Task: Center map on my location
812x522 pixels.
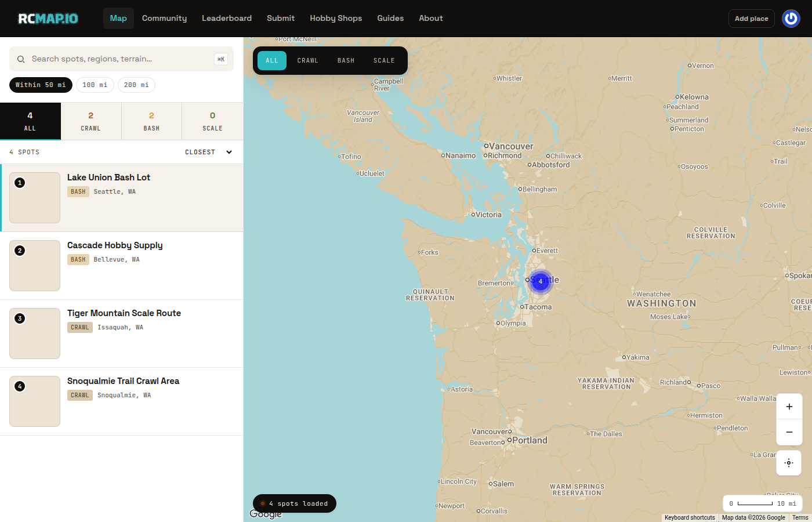Action: [789, 463]
